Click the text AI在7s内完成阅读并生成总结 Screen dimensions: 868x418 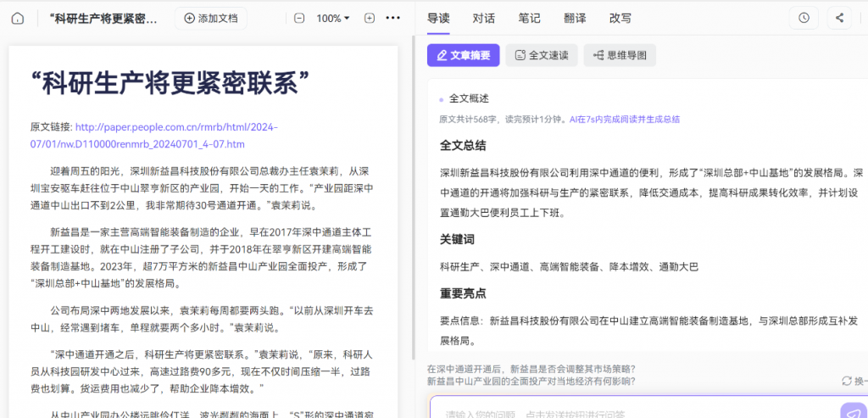click(625, 119)
